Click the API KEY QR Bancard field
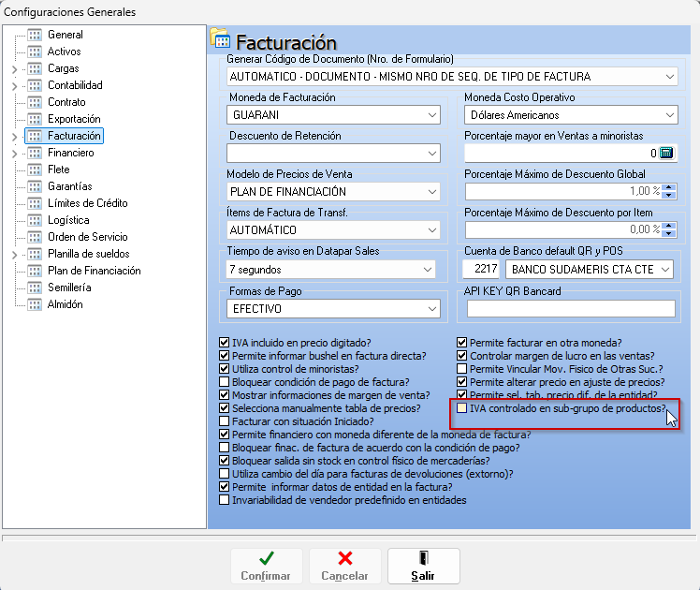The image size is (700, 590). [571, 309]
